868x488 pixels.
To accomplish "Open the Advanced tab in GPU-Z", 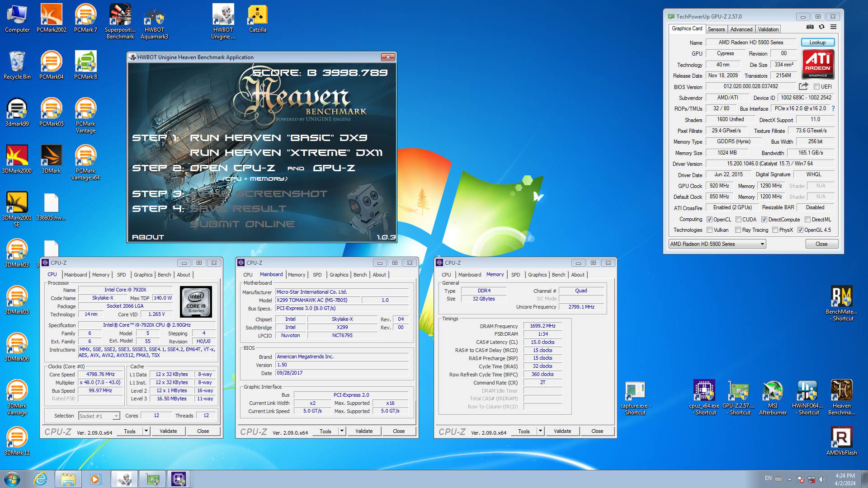I will pos(741,29).
